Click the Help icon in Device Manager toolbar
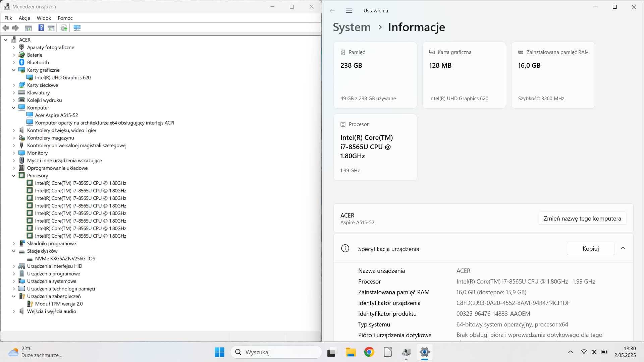The height and width of the screenshot is (362, 644). [41, 28]
